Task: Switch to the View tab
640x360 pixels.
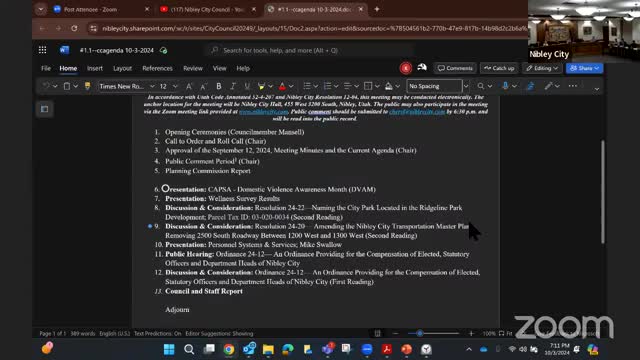Action: 219,68
